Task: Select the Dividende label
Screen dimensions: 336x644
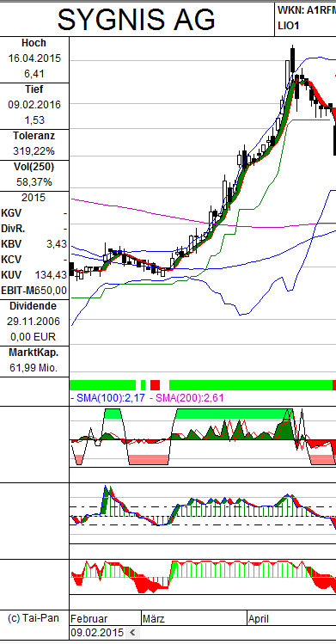Action: click(x=34, y=306)
